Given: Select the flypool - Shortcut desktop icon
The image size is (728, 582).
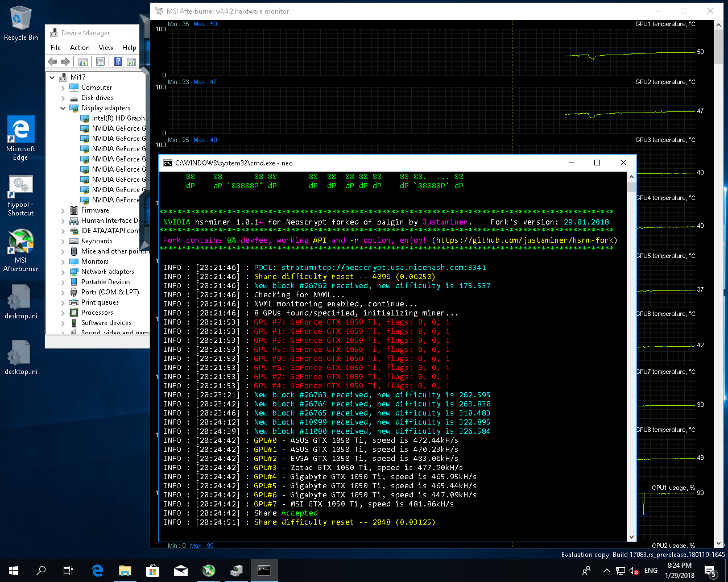Looking at the screenshot, I should pyautogui.click(x=20, y=196).
